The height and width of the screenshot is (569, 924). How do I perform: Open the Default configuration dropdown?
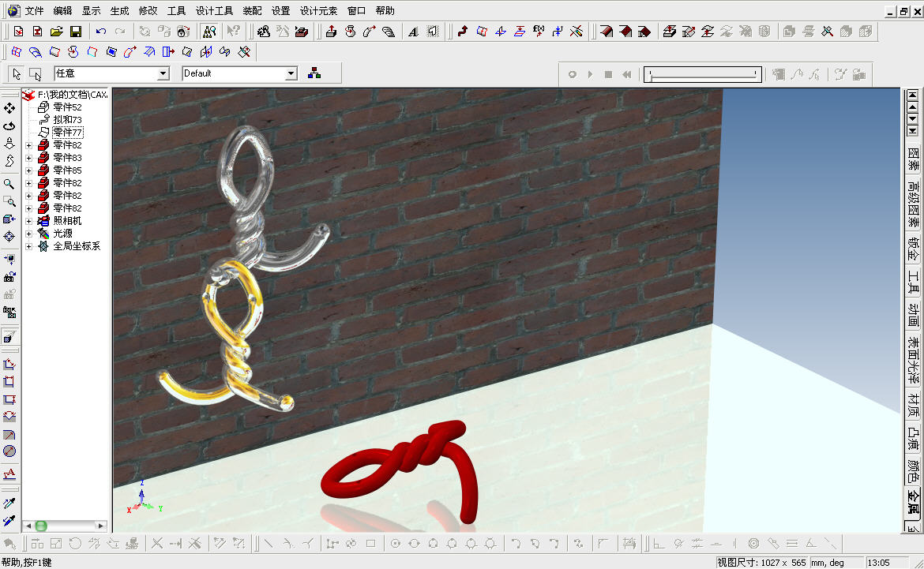(x=291, y=73)
